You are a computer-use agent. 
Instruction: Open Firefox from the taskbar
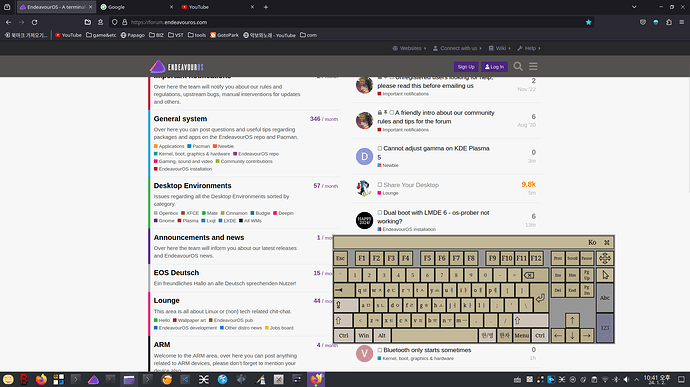41,379
